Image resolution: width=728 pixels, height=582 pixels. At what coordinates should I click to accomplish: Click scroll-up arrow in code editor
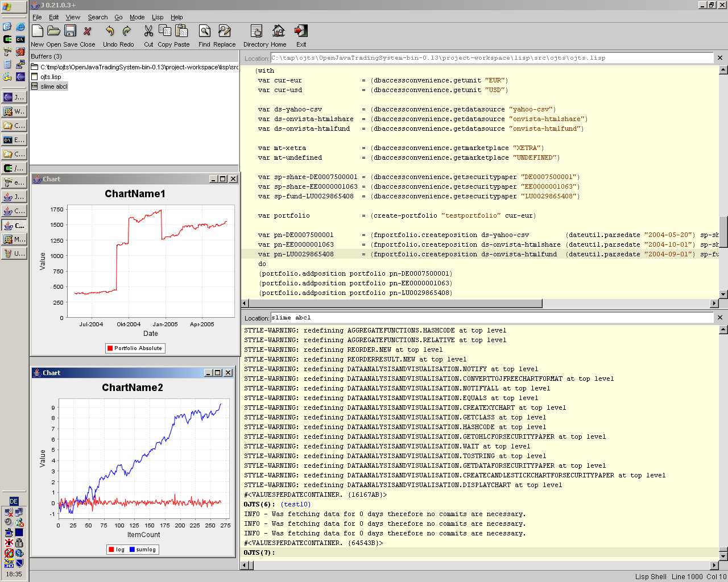723,70
